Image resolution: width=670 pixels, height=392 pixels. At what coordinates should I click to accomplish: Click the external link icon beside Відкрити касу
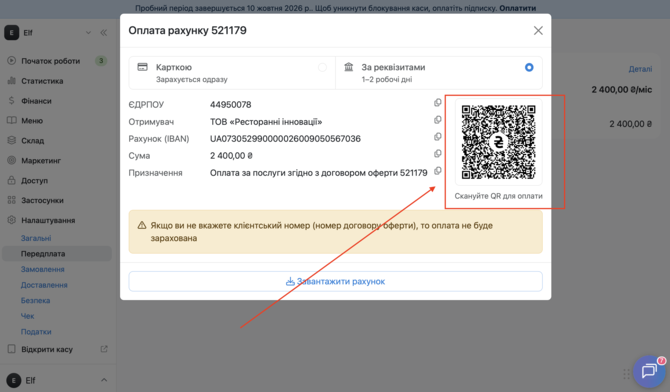(x=104, y=349)
